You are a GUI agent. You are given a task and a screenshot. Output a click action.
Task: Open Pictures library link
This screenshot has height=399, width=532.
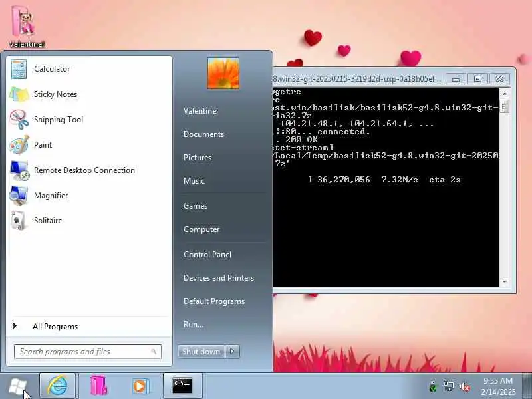pyautogui.click(x=198, y=158)
